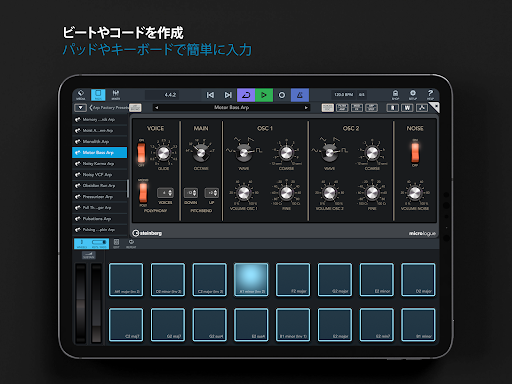Arm the circular record button
The height and width of the screenshot is (384, 512).
(282, 95)
